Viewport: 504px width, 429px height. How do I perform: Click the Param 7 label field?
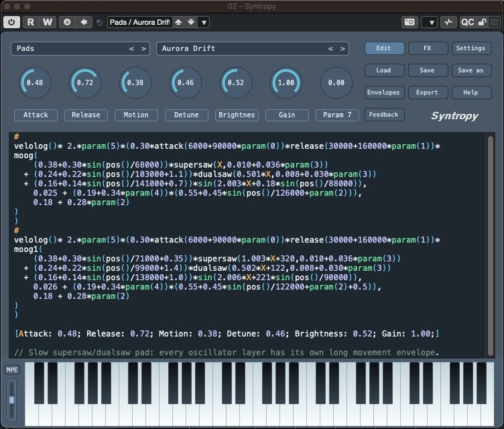pos(337,115)
